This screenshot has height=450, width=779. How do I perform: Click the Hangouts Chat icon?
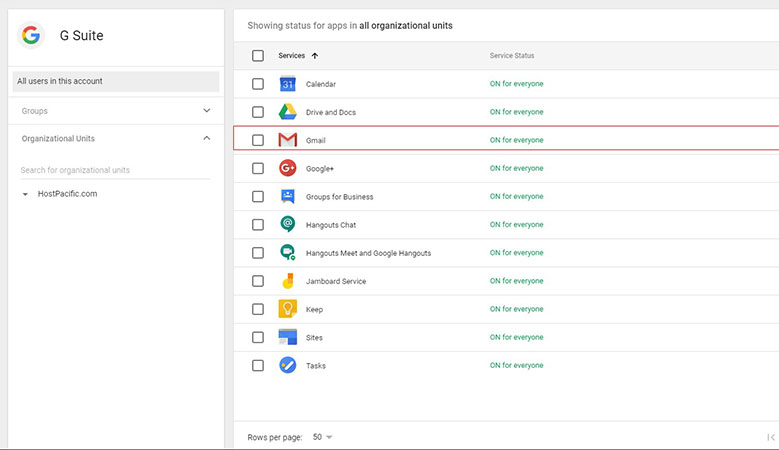click(288, 225)
